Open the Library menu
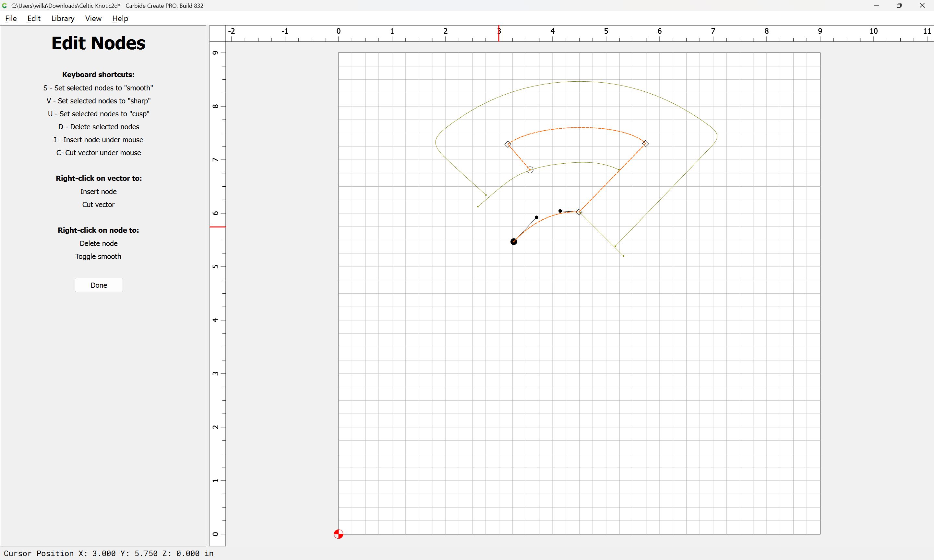 63,18
